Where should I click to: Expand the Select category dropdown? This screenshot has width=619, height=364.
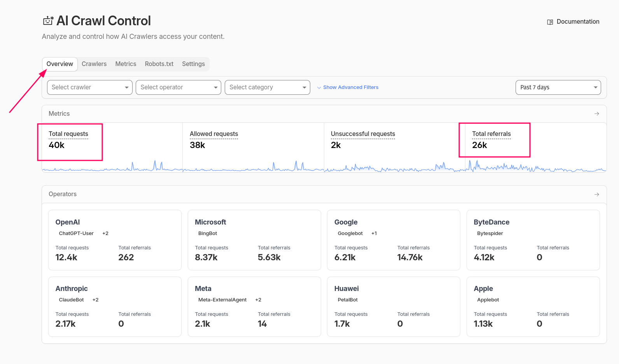point(267,87)
